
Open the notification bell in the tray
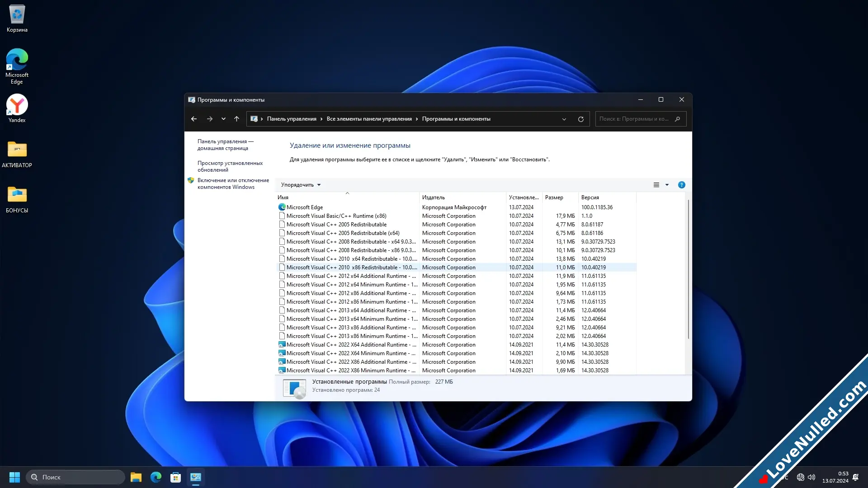855,477
